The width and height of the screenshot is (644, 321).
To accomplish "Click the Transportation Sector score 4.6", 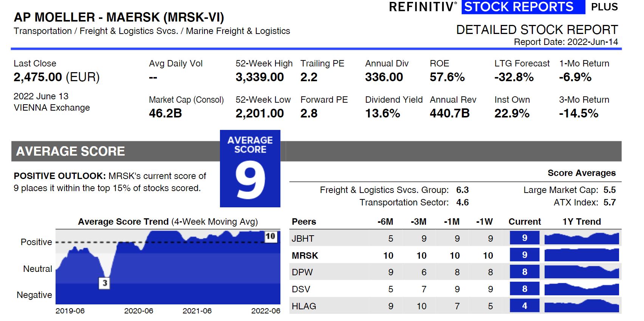I will point(463,202).
